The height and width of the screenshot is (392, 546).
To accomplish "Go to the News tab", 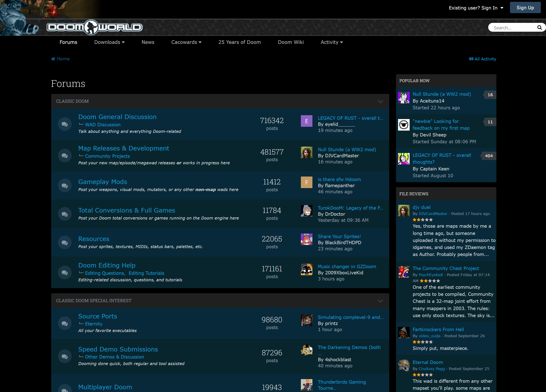I will (148, 42).
